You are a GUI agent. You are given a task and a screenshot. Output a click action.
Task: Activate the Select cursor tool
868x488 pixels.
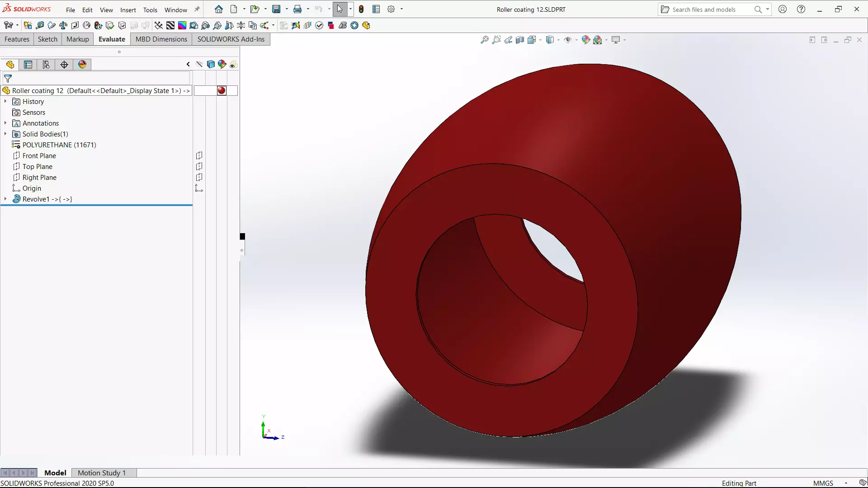click(340, 9)
